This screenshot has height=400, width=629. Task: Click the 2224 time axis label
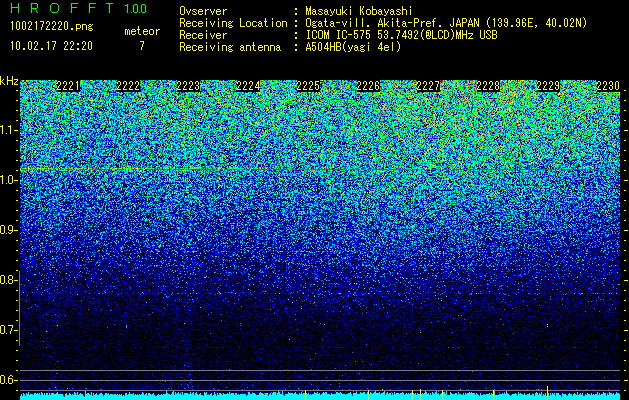pyautogui.click(x=248, y=86)
